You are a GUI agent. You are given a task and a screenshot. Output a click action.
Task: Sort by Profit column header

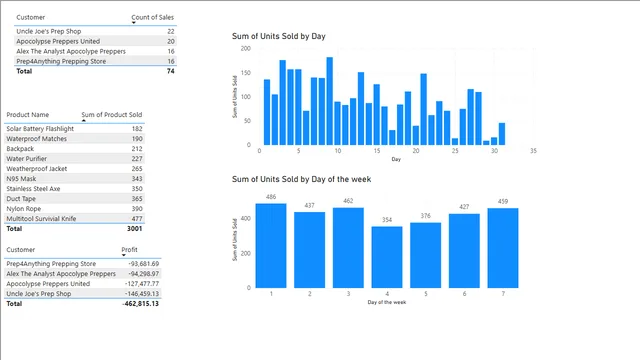[x=129, y=249]
